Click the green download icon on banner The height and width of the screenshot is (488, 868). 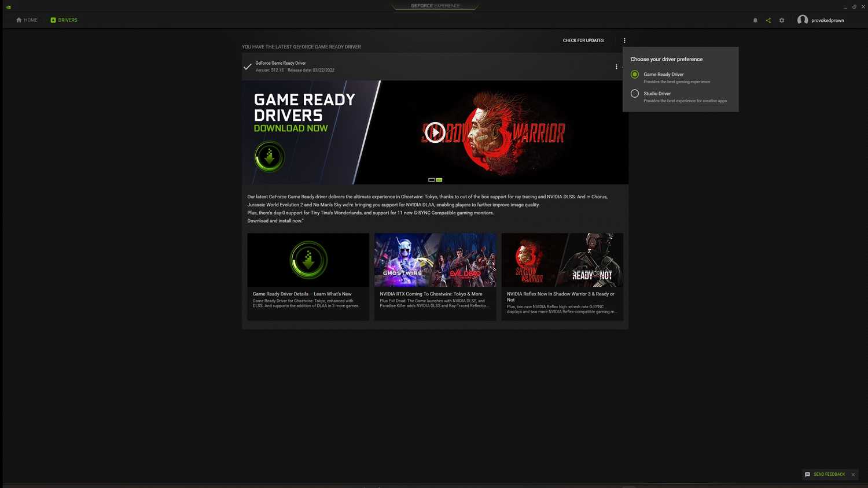click(x=269, y=157)
